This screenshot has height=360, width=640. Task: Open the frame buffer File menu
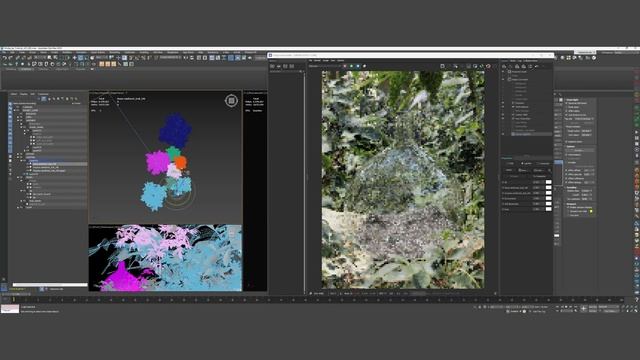(x=311, y=60)
